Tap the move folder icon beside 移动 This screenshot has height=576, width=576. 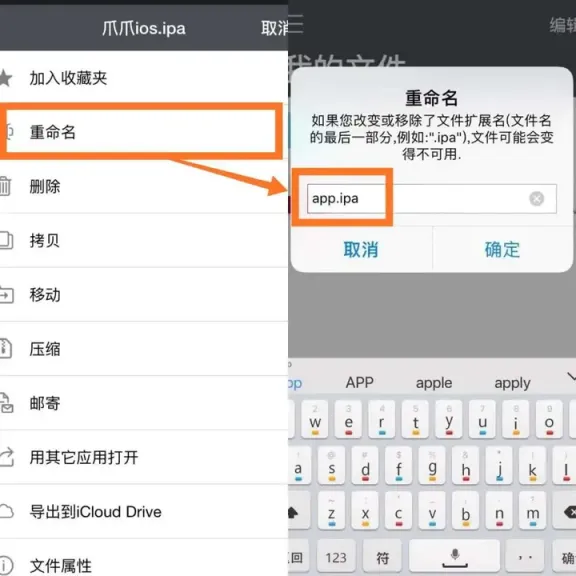pos(6,295)
